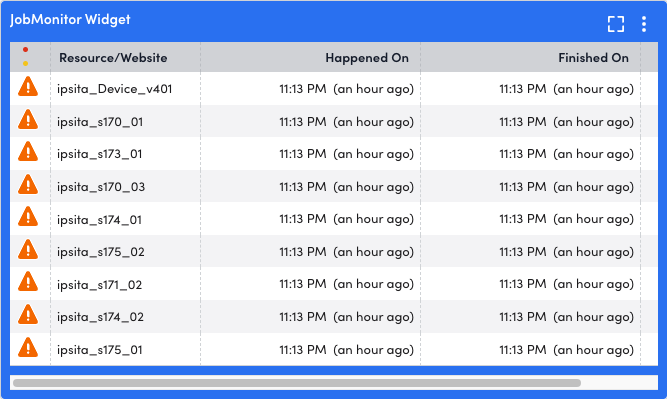667x399 pixels.
Task: Click Finished On time for ipsita_s173_01
Action: 566,154
